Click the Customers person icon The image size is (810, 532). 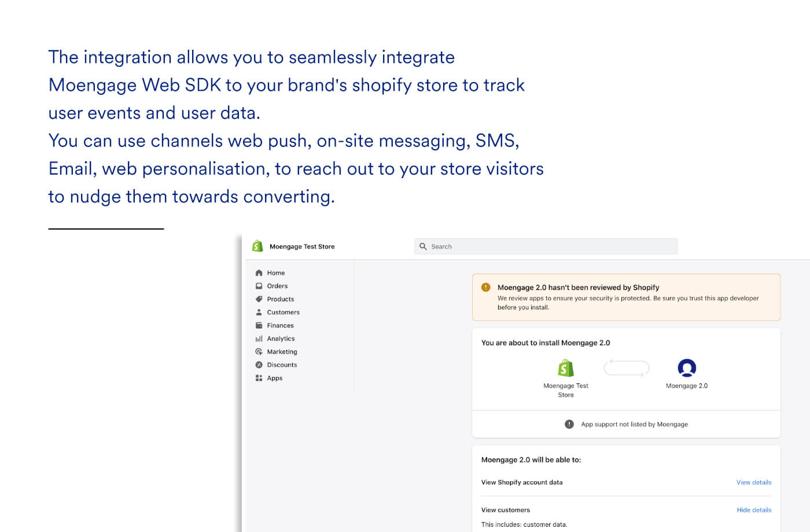pyautogui.click(x=259, y=312)
